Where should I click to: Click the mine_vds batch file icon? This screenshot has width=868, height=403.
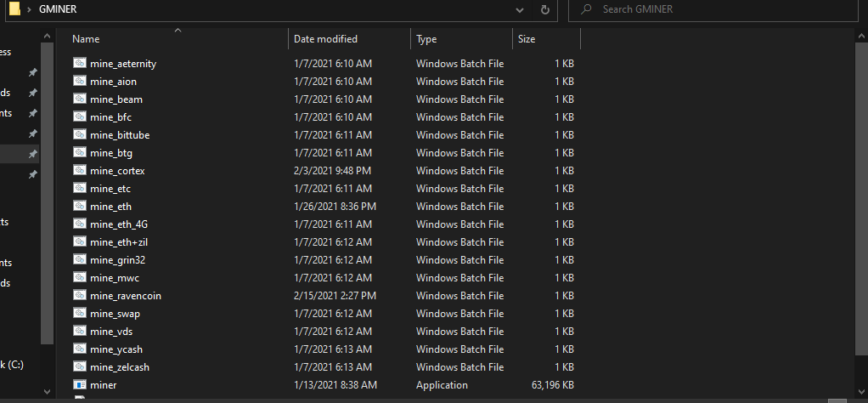point(80,331)
